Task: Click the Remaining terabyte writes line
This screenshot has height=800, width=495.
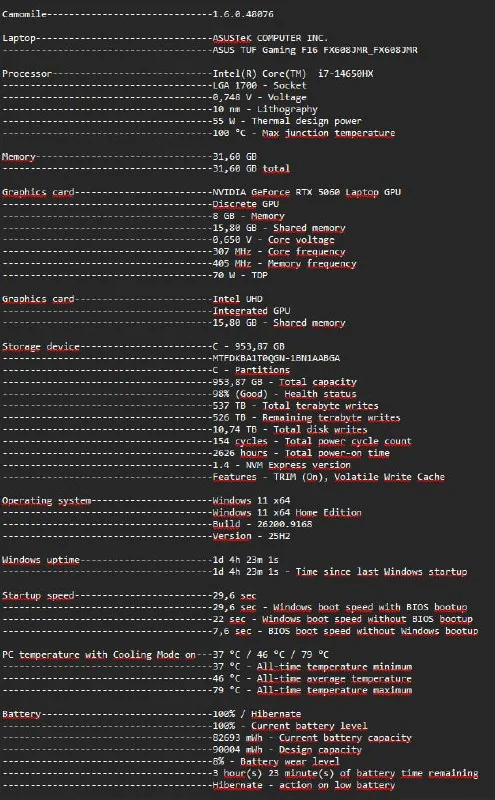Action: pyautogui.click(x=306, y=417)
